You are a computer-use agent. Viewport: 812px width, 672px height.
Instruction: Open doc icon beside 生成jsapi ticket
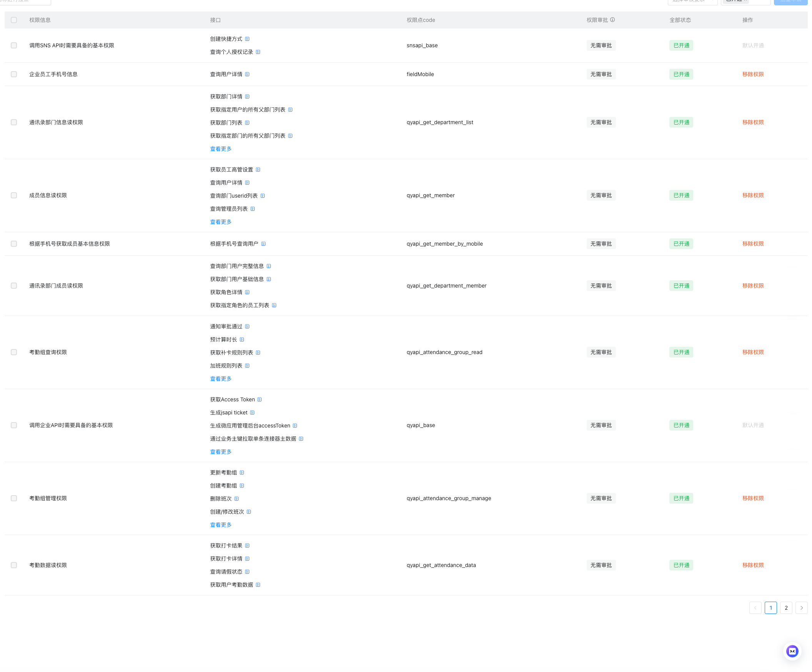click(252, 413)
